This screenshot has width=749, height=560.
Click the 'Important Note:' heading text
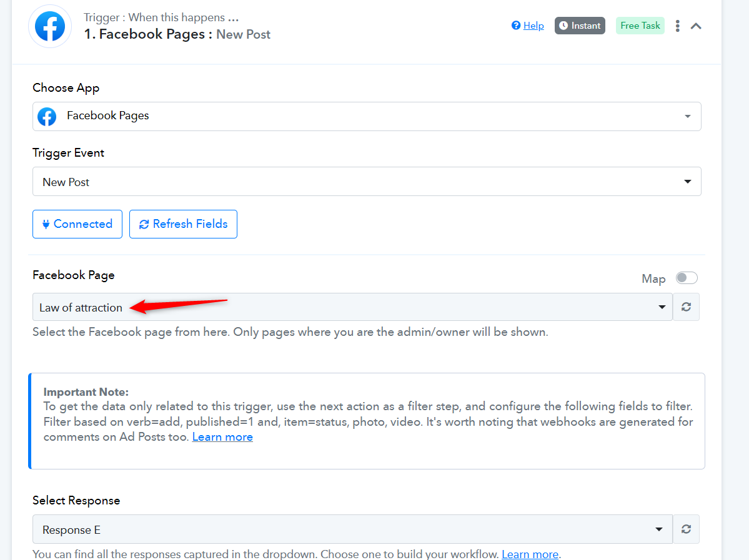click(86, 392)
